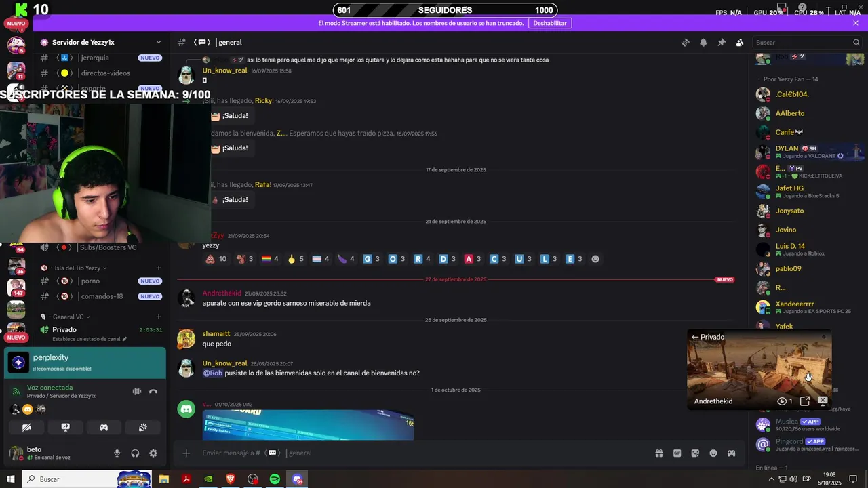Disable streamer mode with Deshabilitar button
Viewport: 868px width, 488px height.
549,23
